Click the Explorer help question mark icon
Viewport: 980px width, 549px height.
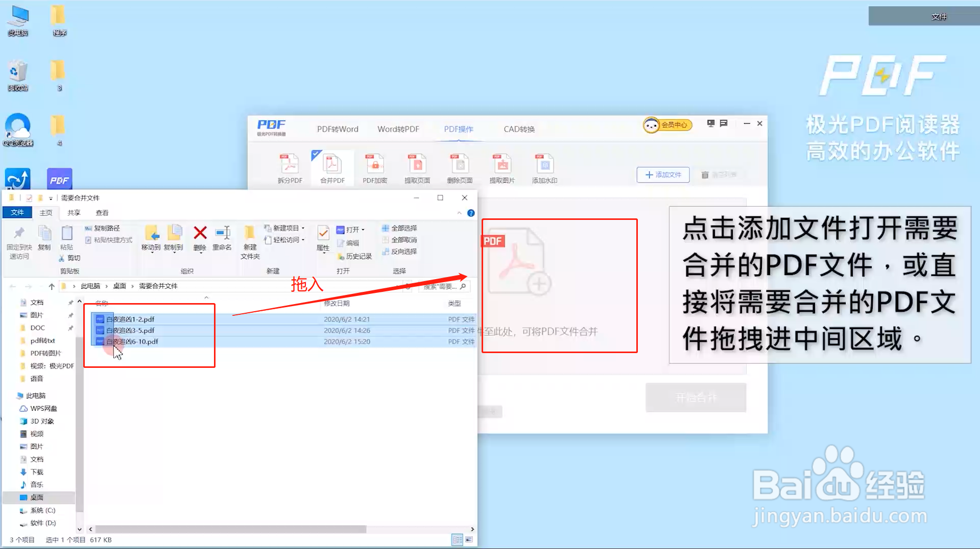(471, 213)
